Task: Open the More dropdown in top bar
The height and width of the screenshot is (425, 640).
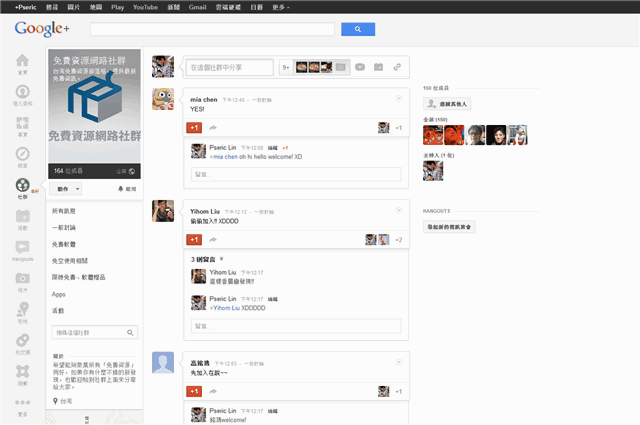Action: pyautogui.click(x=281, y=7)
